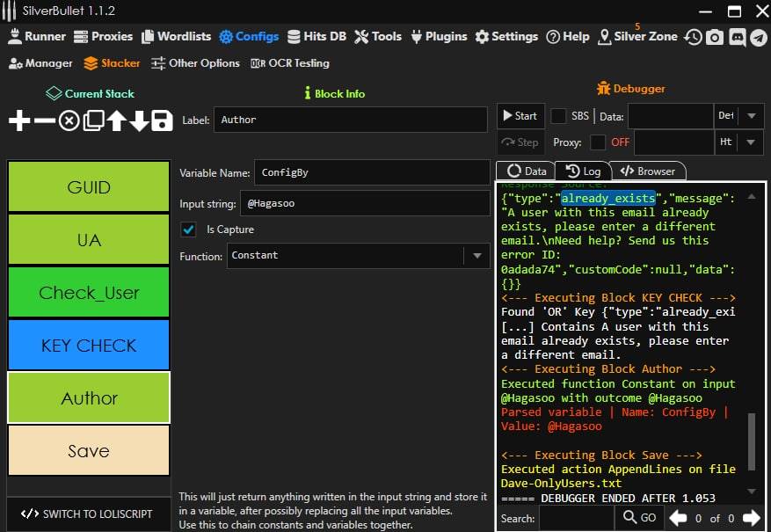Viewport: 771px width, 532px height.
Task: Click the minus icon to remove block
Action: [x=44, y=121]
